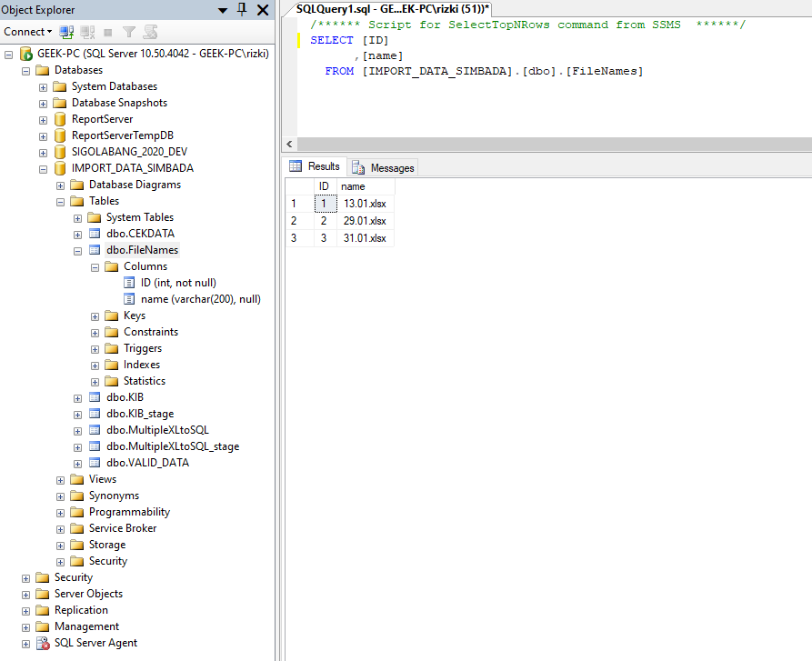812x661 pixels.
Task: Click the name column header in results
Action: (366, 186)
